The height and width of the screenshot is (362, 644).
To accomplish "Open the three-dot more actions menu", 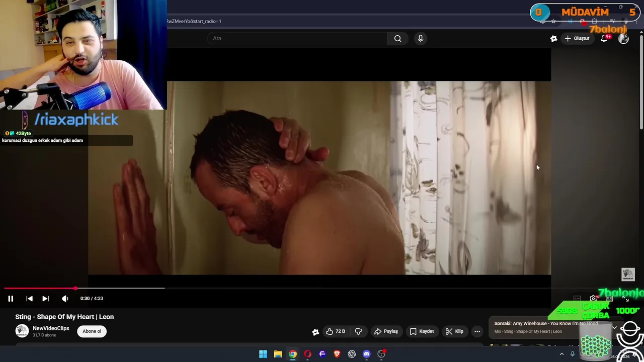I will [477, 331].
